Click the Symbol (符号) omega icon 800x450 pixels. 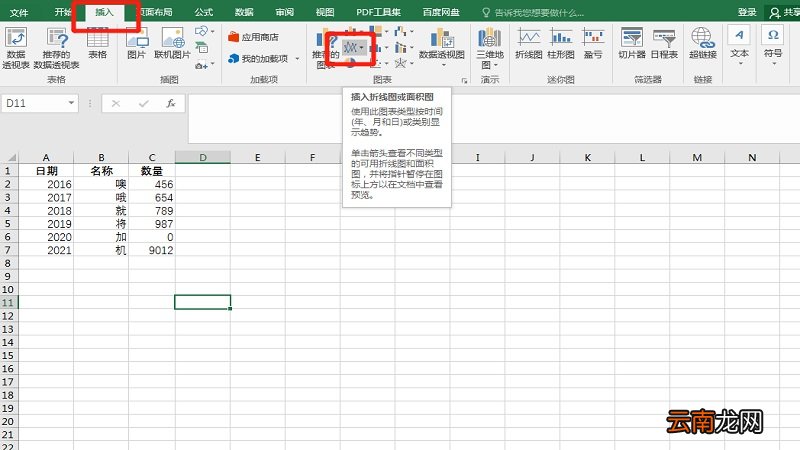[x=773, y=35]
